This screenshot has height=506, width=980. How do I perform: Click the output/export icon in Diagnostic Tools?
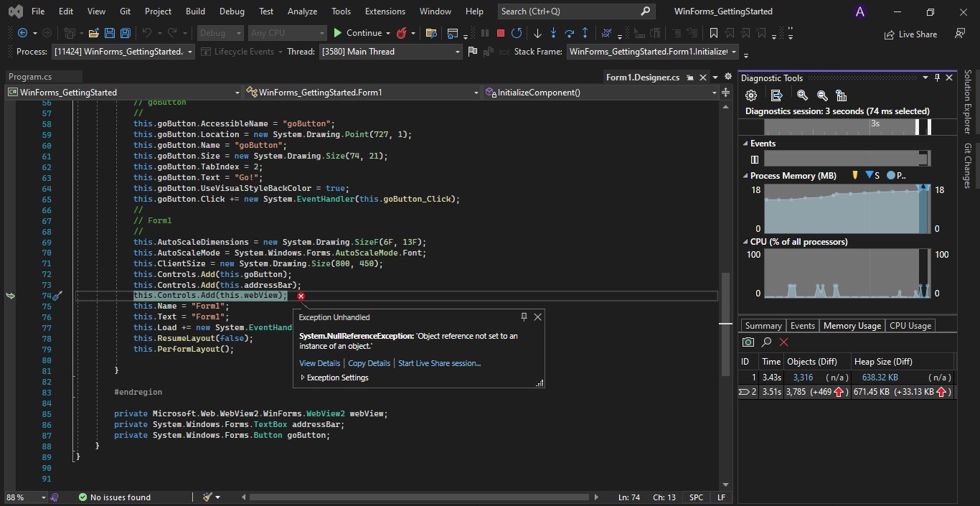tap(776, 95)
